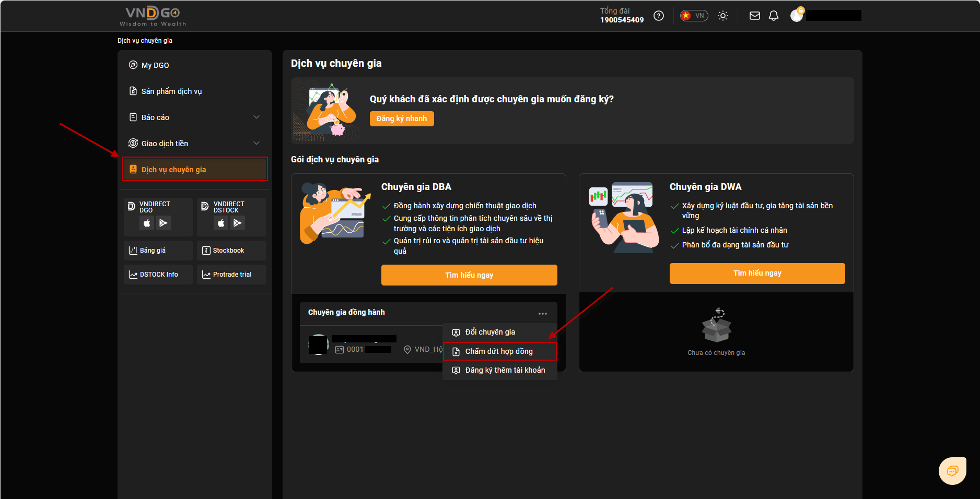The image size is (980, 499).
Task: Click the Chuyên gia DBA illustration
Action: (335, 213)
